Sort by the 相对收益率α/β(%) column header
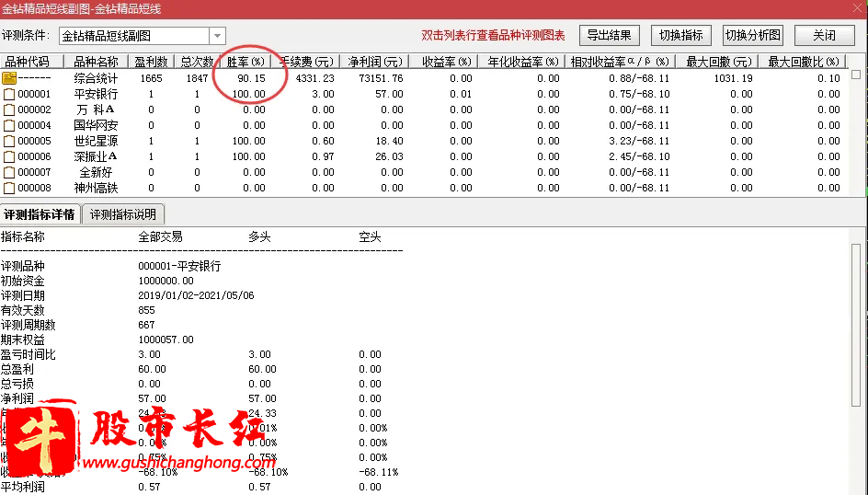 (x=620, y=62)
